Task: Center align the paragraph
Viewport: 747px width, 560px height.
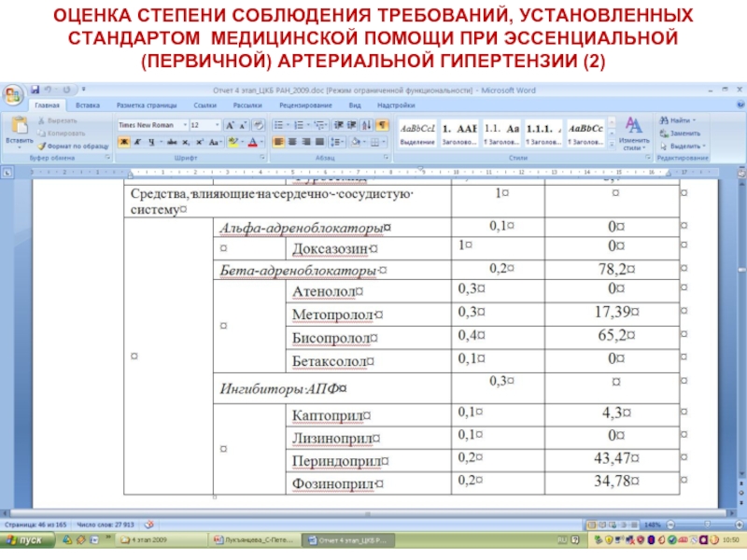Action: (x=292, y=142)
